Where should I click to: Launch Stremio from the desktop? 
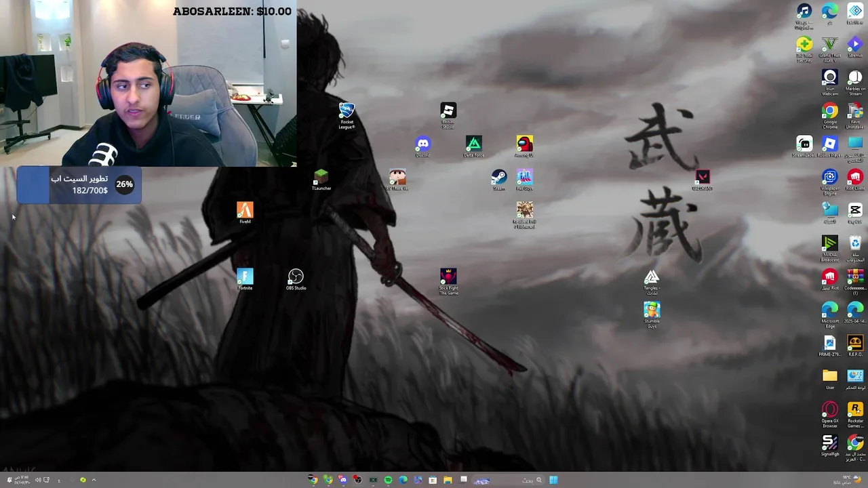855,46
